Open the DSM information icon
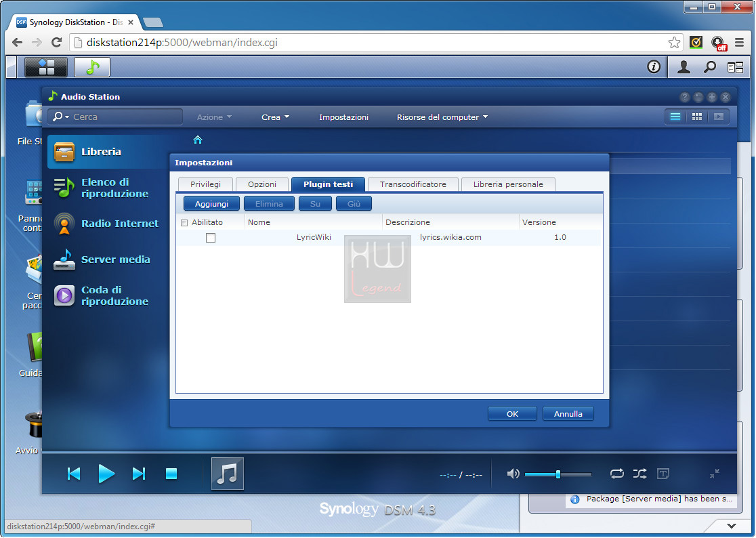The width and height of the screenshot is (756, 538). pyautogui.click(x=653, y=66)
